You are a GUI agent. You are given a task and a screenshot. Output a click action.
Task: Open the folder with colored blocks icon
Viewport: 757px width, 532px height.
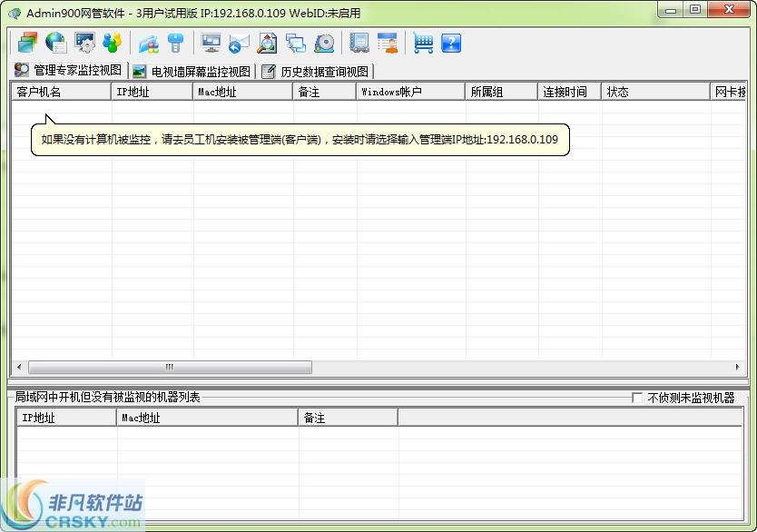[149, 43]
